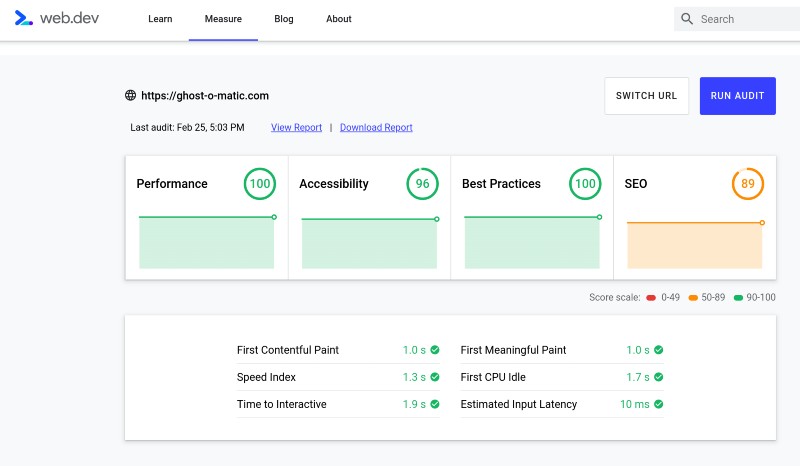Click the search magnifier icon
800x466 pixels.
coord(687,19)
